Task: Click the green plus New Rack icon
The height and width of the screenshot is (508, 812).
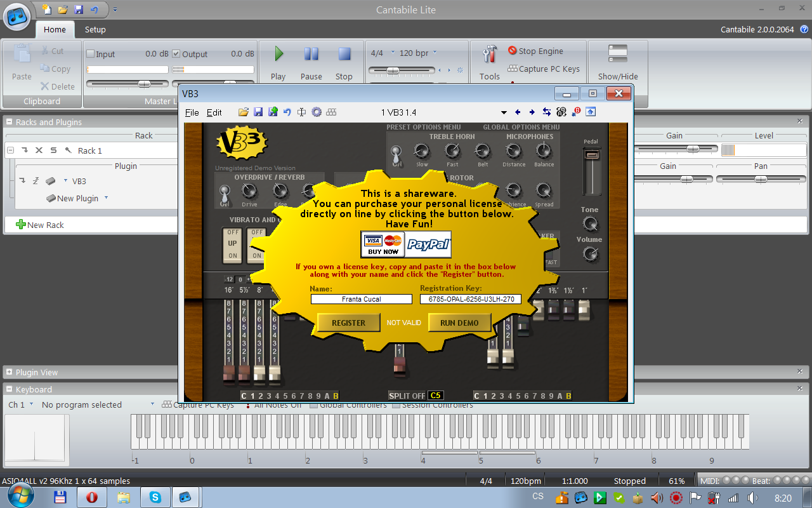Action: click(x=20, y=225)
